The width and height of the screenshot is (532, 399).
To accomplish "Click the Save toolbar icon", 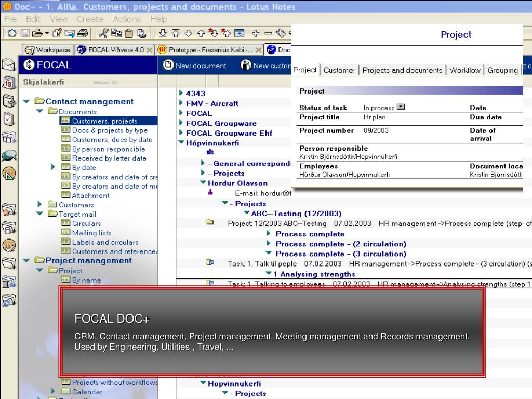I will coord(25,33).
